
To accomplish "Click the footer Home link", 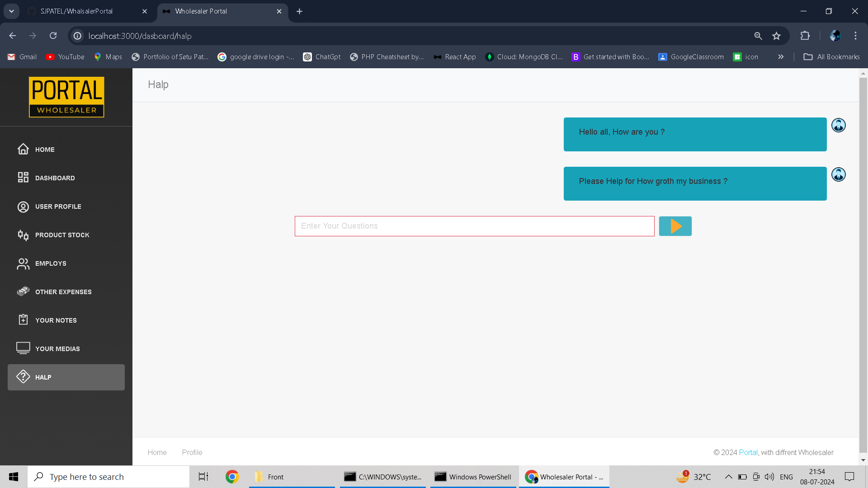I will point(157,452).
